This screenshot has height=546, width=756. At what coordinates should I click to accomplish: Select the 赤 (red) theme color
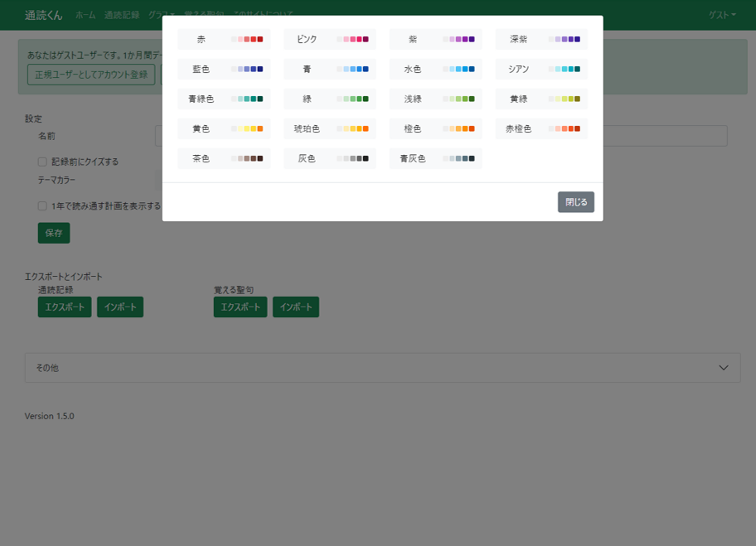[x=224, y=40]
